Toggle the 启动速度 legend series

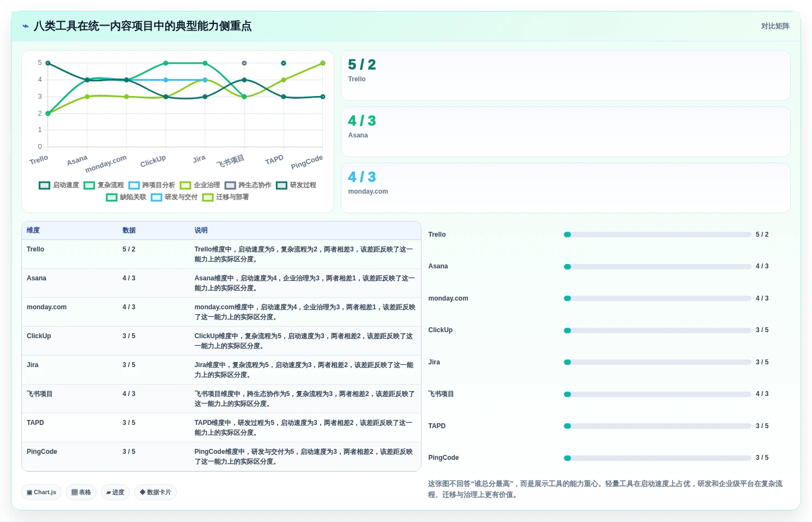coord(59,185)
